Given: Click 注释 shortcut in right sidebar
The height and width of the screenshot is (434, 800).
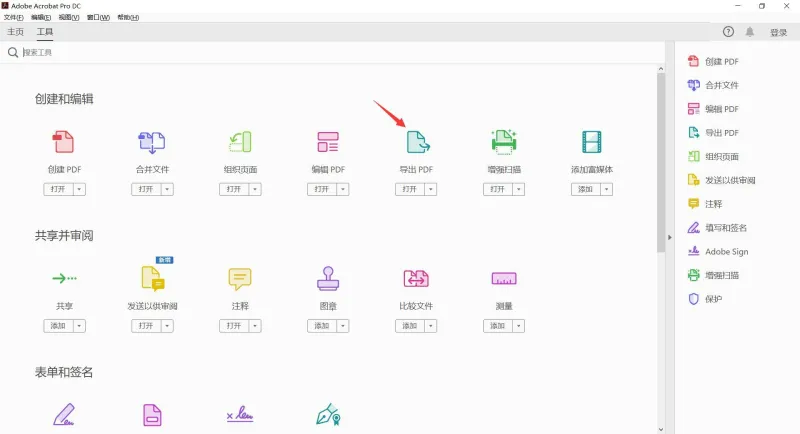Looking at the screenshot, I should click(705, 204).
